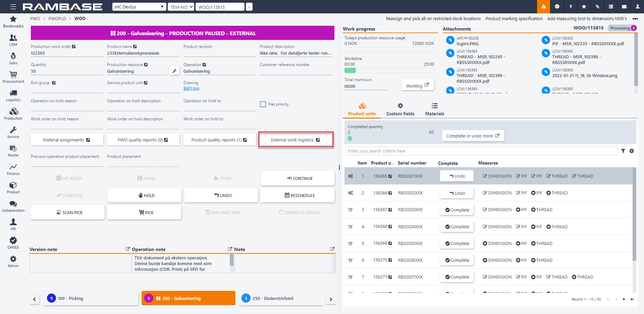Click the mail envelope icon in top bar

click(624, 7)
